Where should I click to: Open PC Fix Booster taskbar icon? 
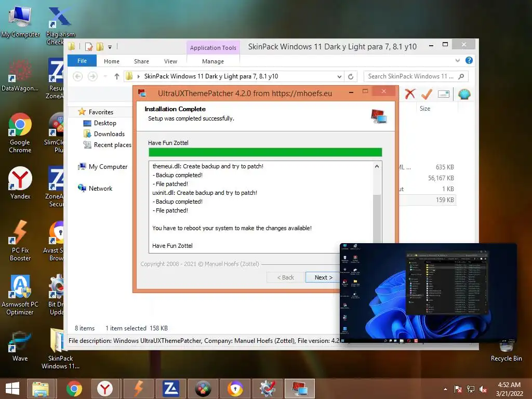pos(138,389)
